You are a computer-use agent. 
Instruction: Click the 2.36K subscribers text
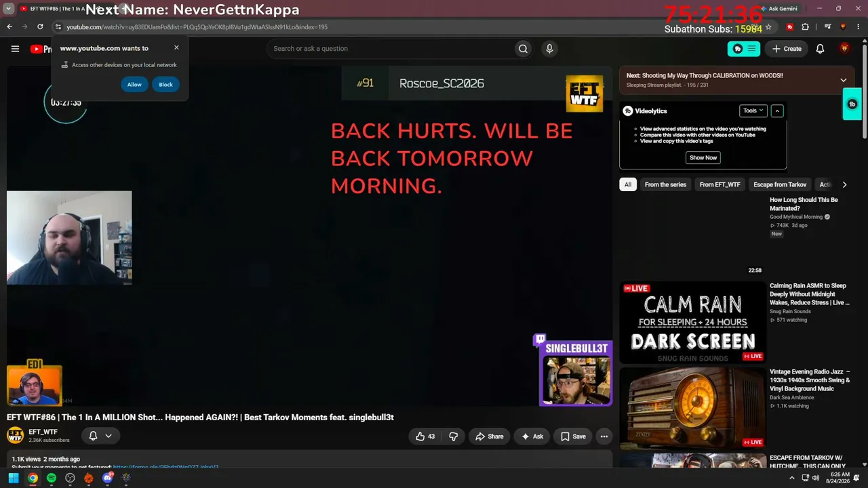pos(49,441)
